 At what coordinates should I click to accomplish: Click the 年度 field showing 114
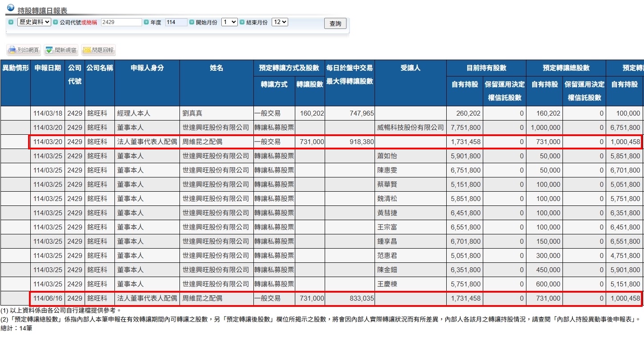[176, 22]
